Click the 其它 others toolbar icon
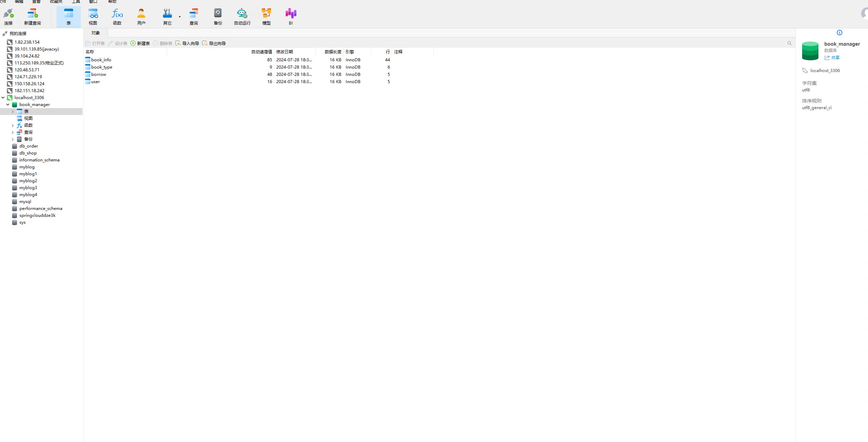The width and height of the screenshot is (868, 442). pos(167,17)
